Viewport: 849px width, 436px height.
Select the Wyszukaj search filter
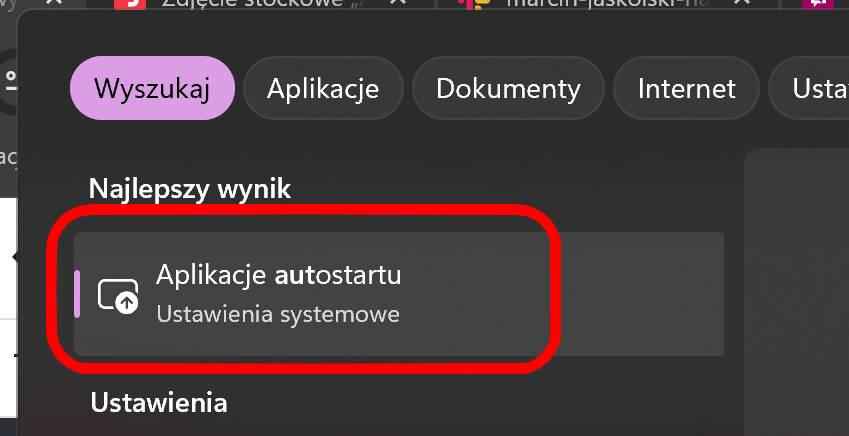tap(152, 88)
